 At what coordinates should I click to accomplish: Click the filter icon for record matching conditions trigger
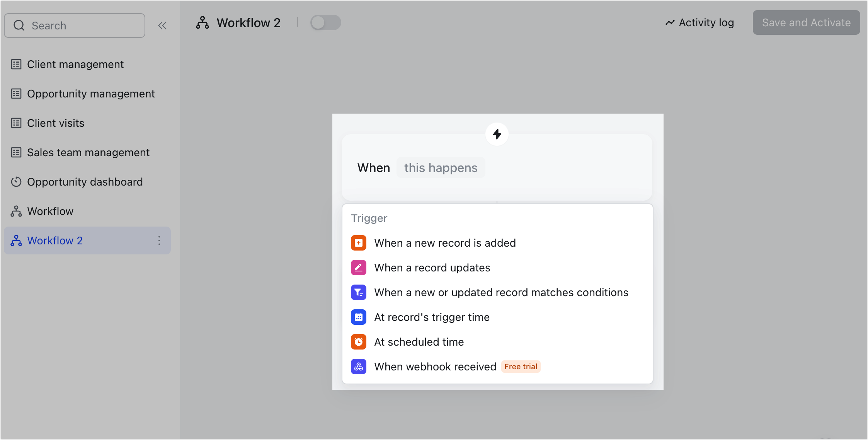pyautogui.click(x=358, y=292)
